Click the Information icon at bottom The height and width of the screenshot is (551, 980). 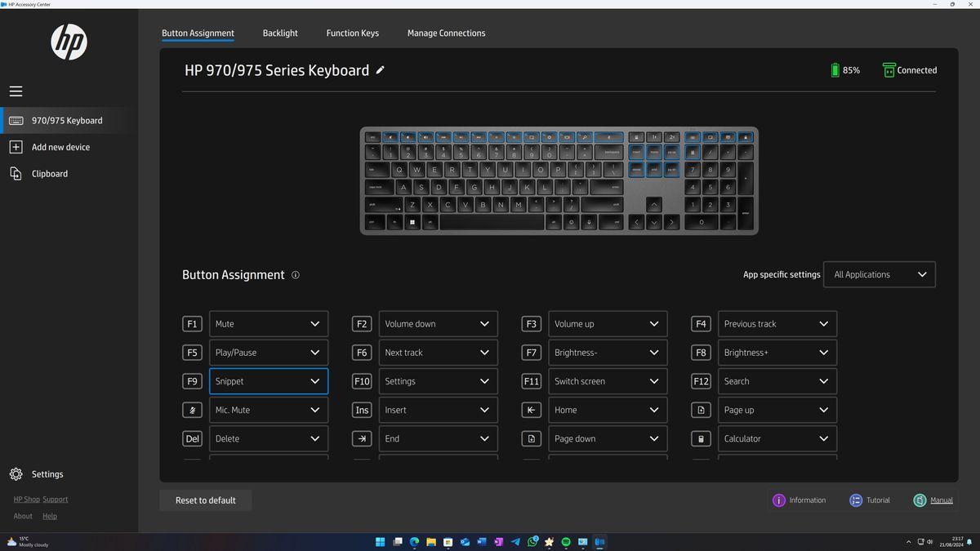(x=778, y=500)
